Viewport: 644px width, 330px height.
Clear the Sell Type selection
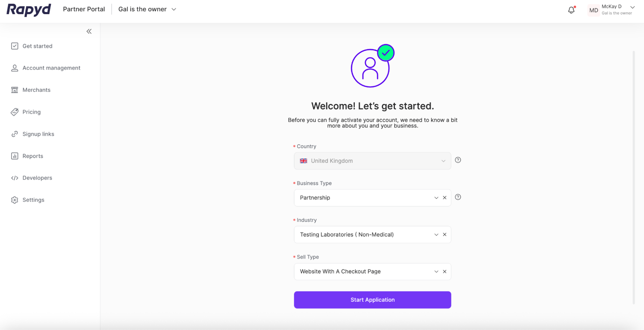pos(445,272)
